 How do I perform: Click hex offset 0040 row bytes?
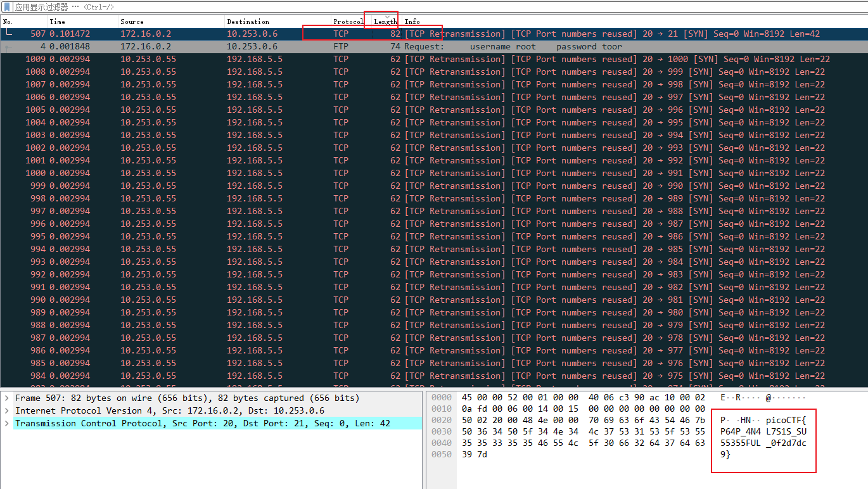[x=583, y=443]
